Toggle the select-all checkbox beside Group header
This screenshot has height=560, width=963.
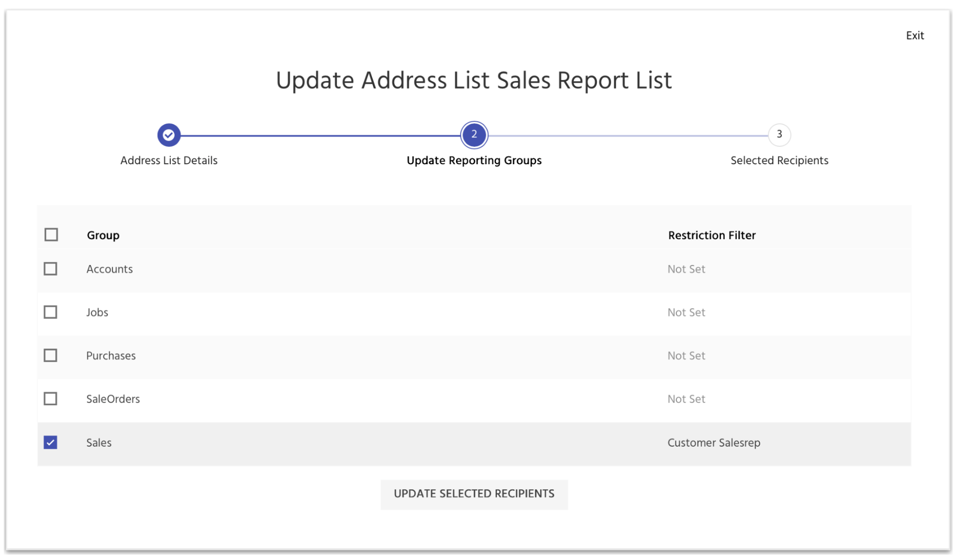click(51, 234)
